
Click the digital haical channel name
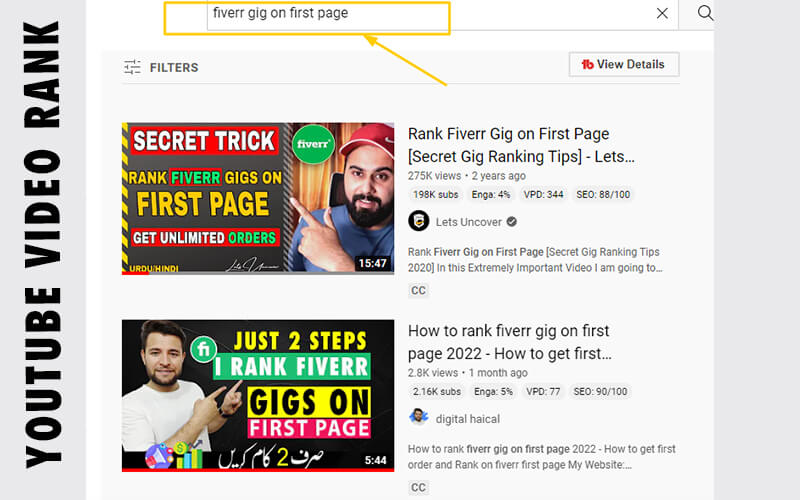pos(467,419)
